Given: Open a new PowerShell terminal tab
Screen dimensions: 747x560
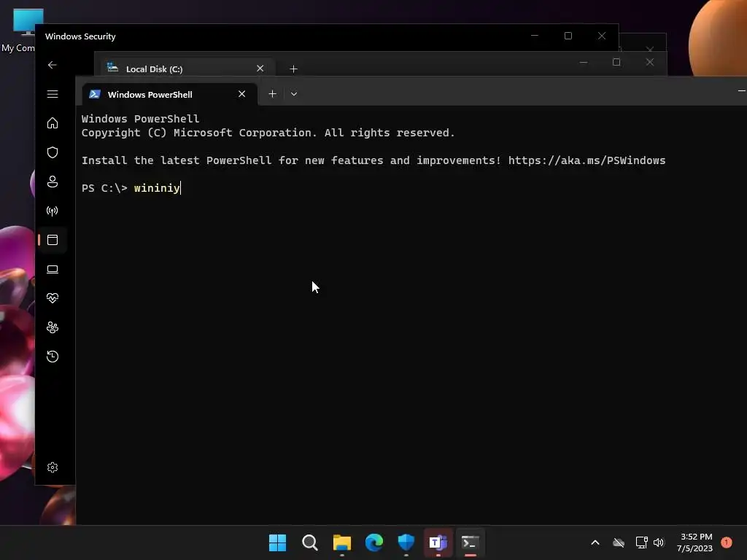Looking at the screenshot, I should click(x=273, y=94).
